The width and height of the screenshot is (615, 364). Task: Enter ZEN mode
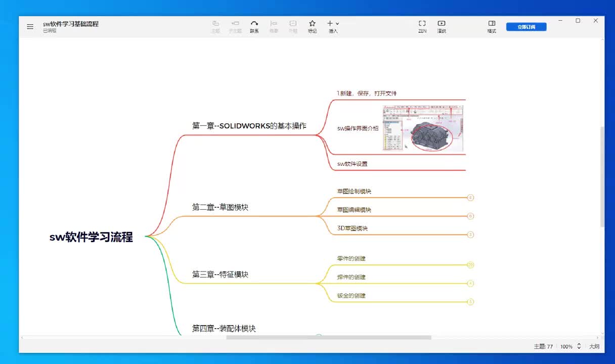(422, 27)
